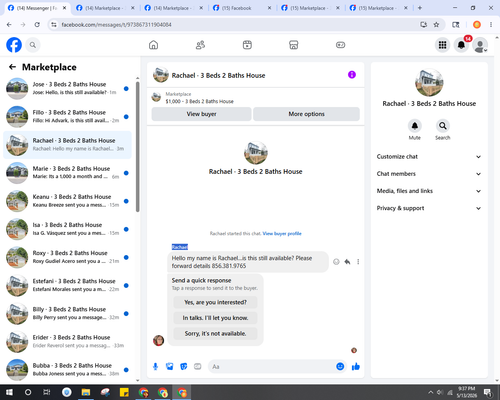Record a voice clip microphone icon
This screenshot has width=500, height=400.
pos(155,367)
